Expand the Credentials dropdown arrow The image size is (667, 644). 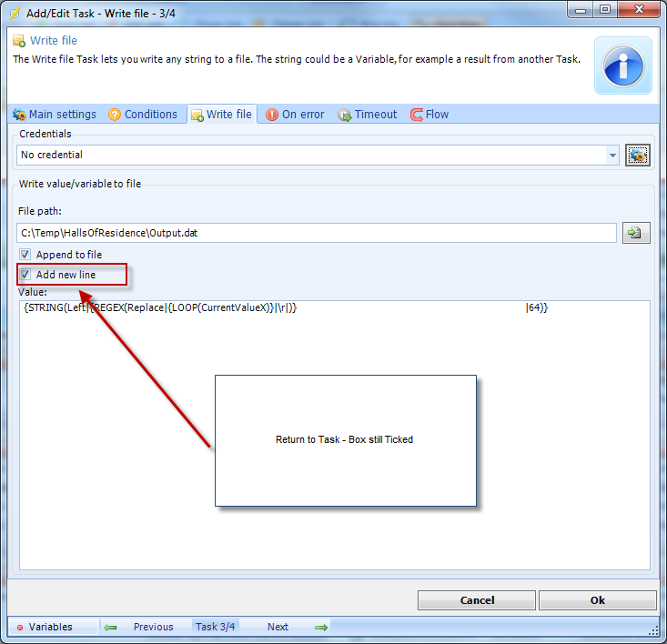[612, 156]
